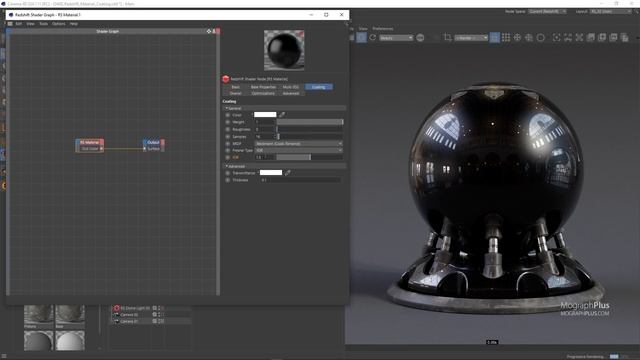Viewport: 640px width, 360px height.
Task: Switch to the Base Properties tab
Action: coord(263,87)
